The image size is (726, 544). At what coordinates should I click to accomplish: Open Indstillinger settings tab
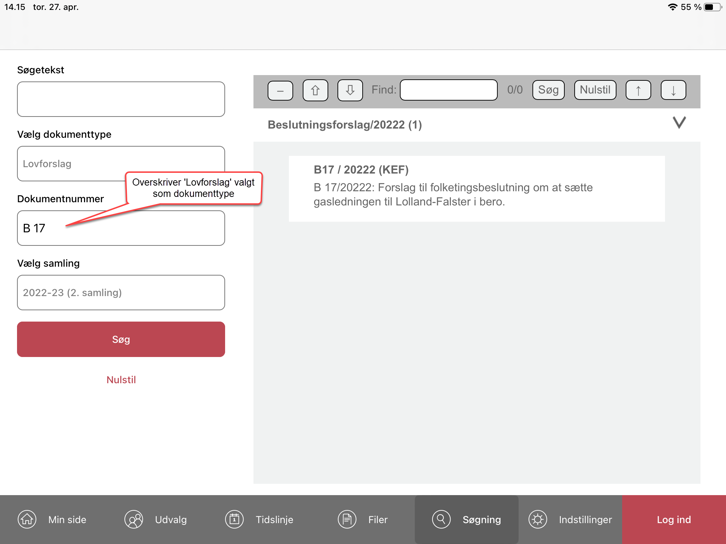tap(570, 520)
